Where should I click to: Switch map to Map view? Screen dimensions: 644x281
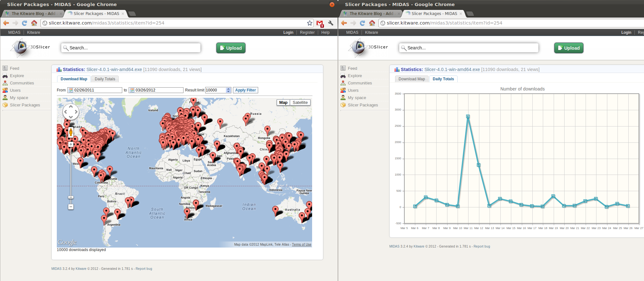(283, 103)
